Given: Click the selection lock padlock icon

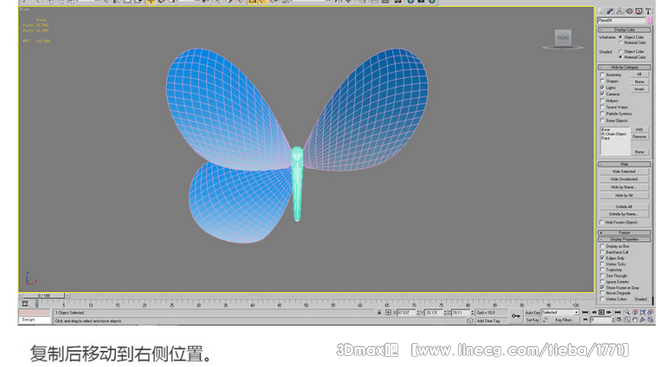Looking at the screenshot, I should coord(379,312).
